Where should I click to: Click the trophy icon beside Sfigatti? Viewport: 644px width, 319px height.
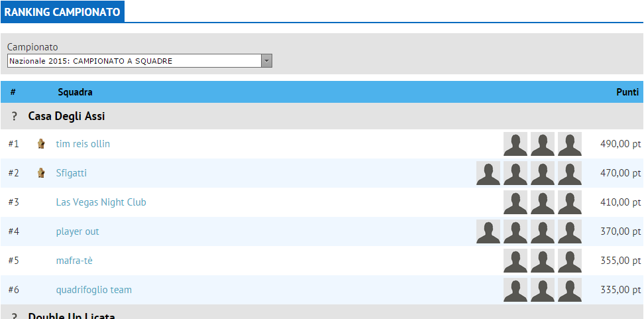(x=41, y=173)
